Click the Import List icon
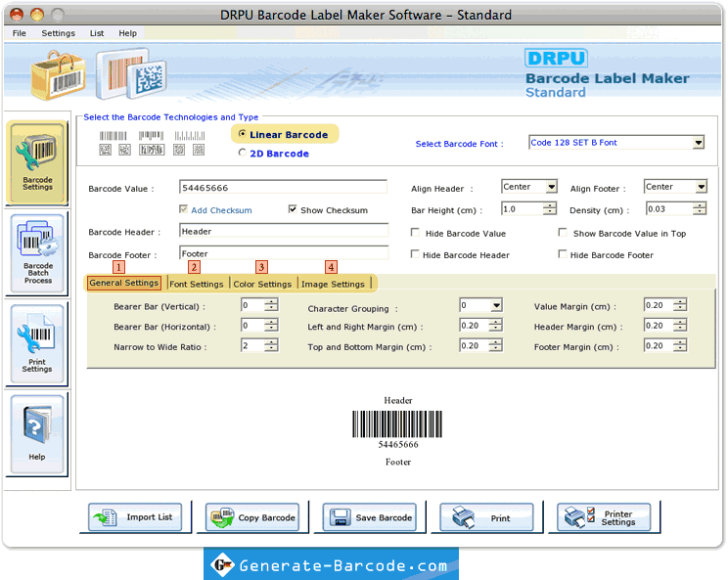Screen dimensions: 728x580 [106, 517]
